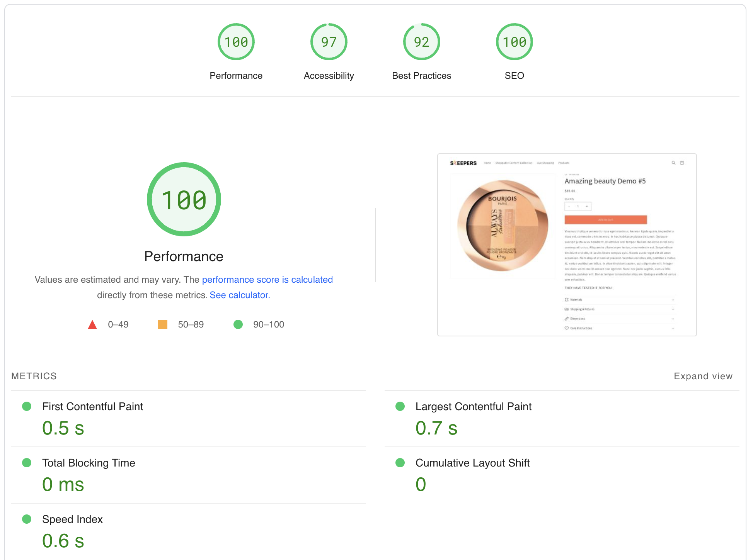This screenshot has width=753, height=560.
Task: Click the green circle 90–100 legend icon
Action: pyautogui.click(x=238, y=324)
